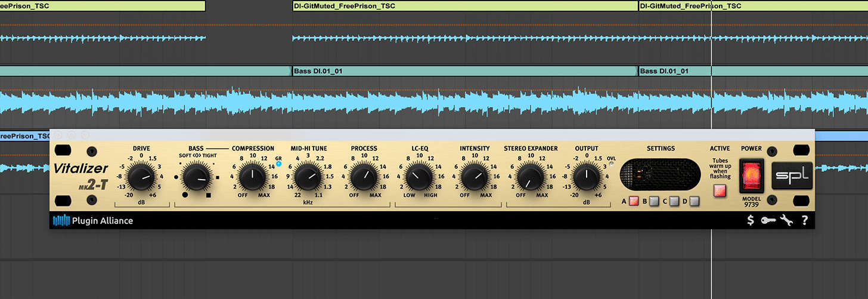Click the BASS soft/tight knob
Screen dimensions: 868x299
pos(197,177)
